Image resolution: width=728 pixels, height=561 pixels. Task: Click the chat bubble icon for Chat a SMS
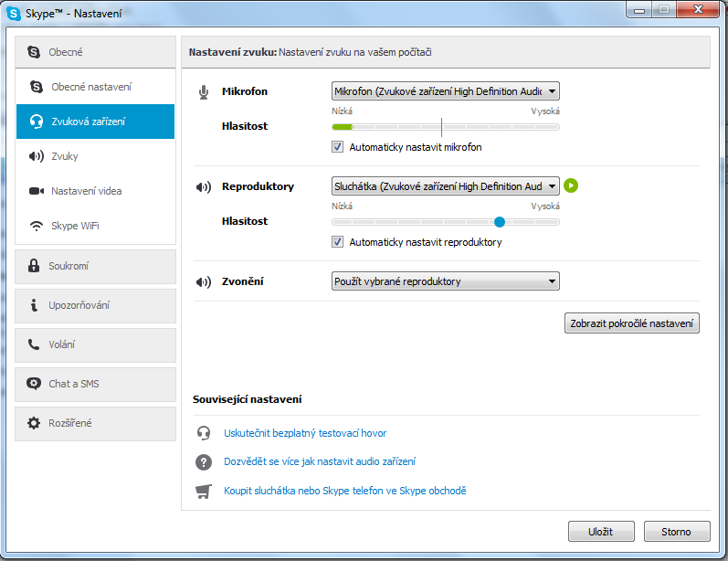tap(34, 384)
